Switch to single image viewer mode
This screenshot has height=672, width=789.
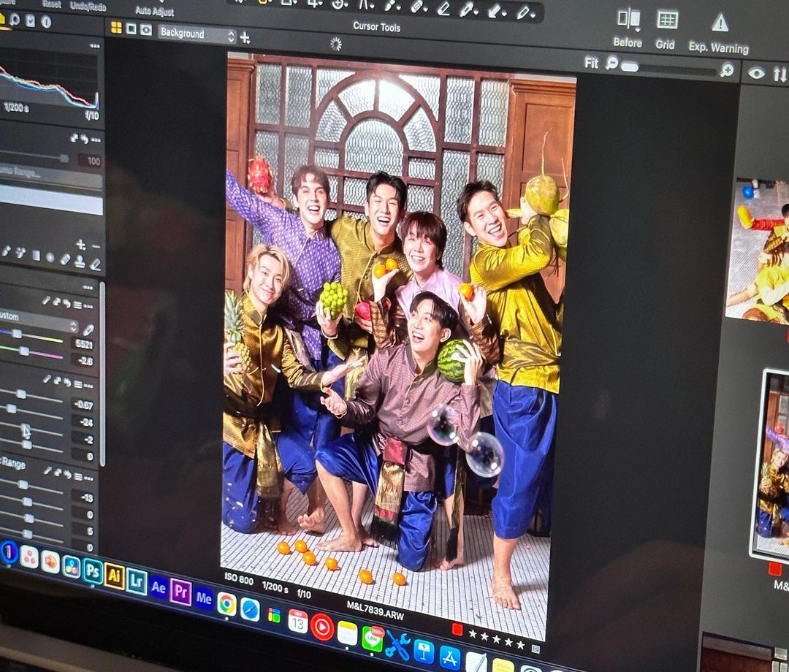tap(131, 28)
